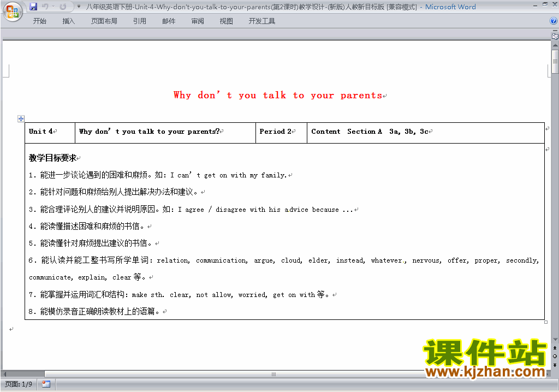Screen dimensions: 559x392
Task: Close the Word window with the X button
Action: tap(554, 4)
